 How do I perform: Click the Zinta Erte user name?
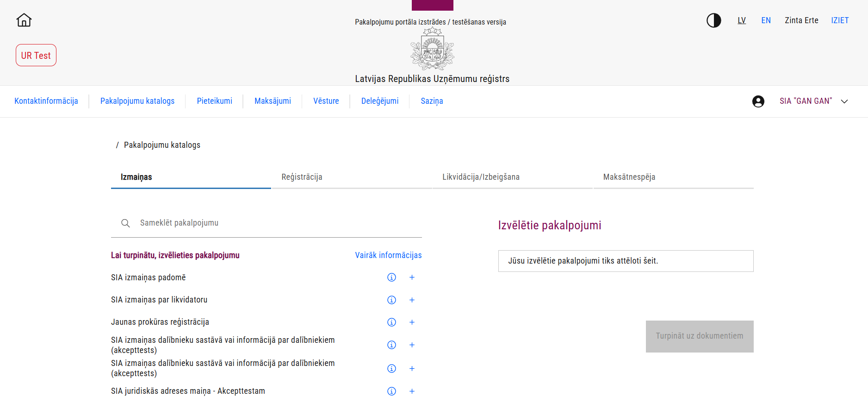tap(801, 20)
